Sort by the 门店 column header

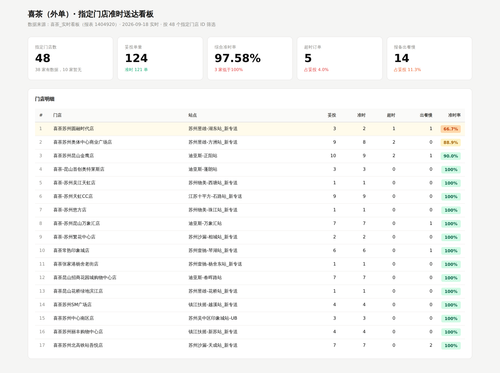point(57,115)
